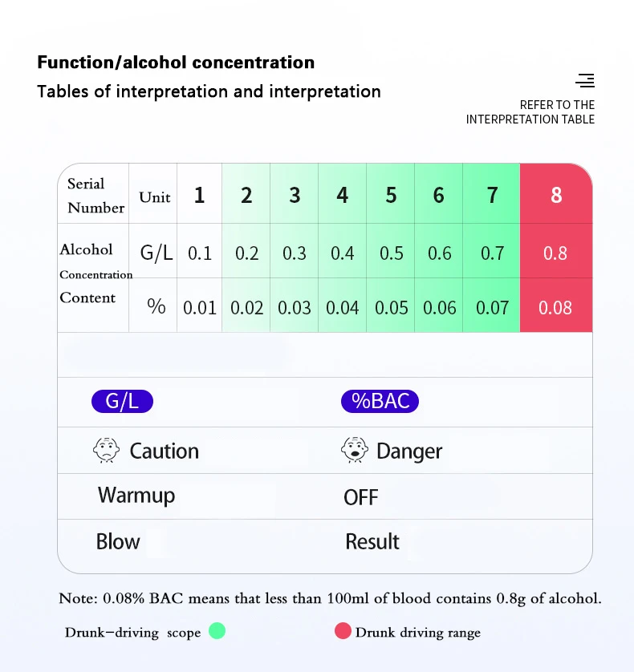Click the 0.8 G/L red cell

point(556,251)
